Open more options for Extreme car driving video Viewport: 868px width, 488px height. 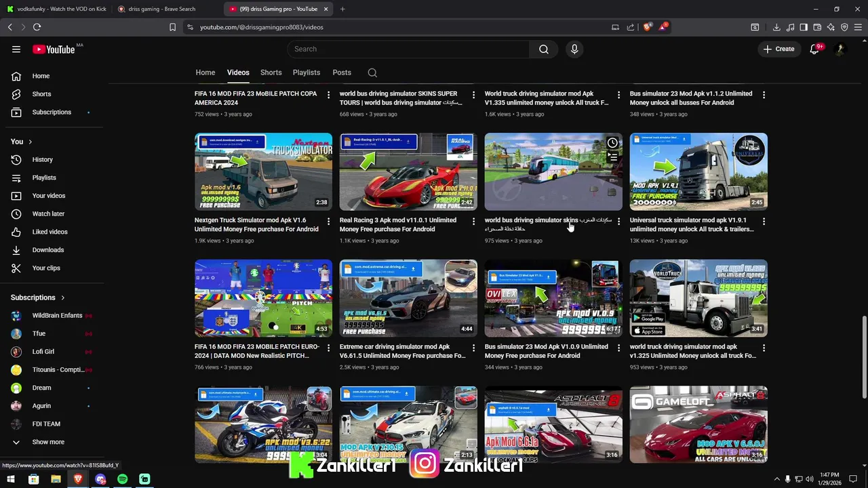click(x=473, y=348)
